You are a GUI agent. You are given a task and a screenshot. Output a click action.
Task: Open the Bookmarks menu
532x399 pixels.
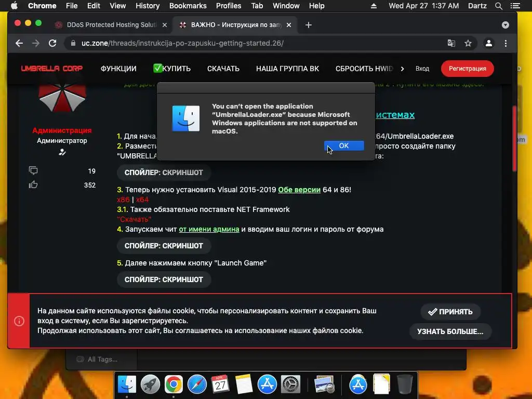coord(188,6)
